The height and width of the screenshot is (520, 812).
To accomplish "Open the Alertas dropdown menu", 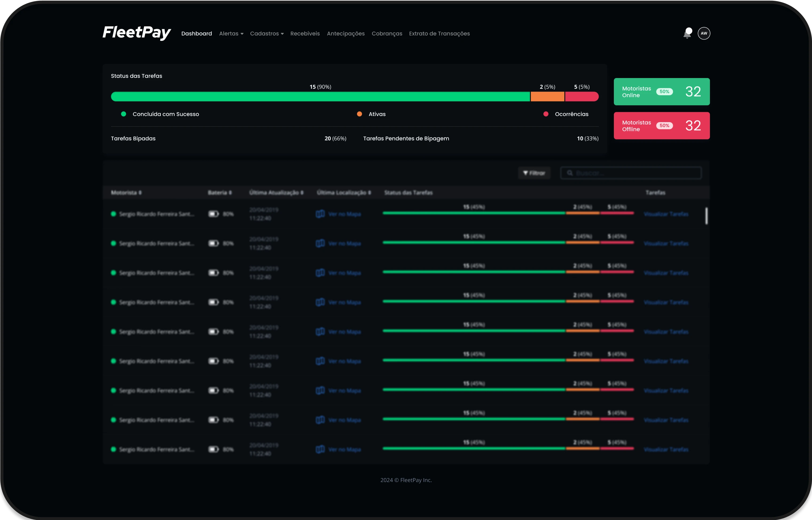I will click(x=231, y=33).
